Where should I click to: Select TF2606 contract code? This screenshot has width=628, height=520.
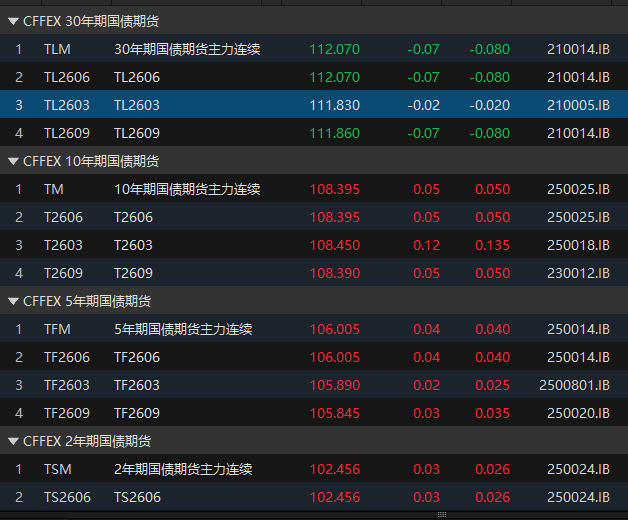(67, 357)
